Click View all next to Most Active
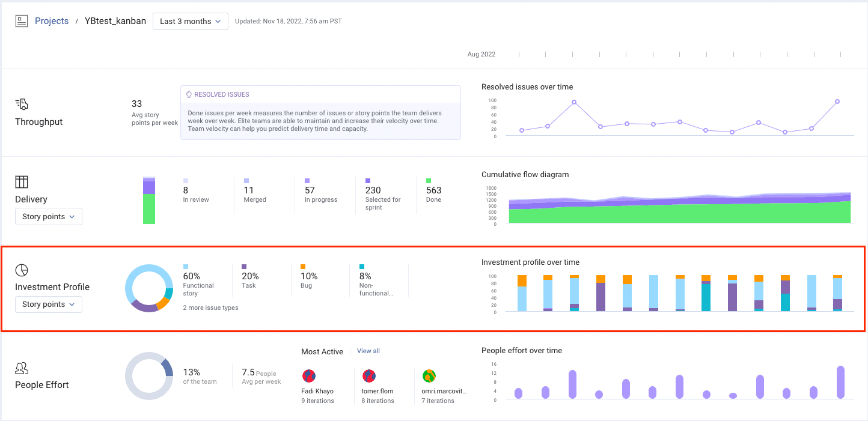The width and height of the screenshot is (868, 421). pos(368,351)
